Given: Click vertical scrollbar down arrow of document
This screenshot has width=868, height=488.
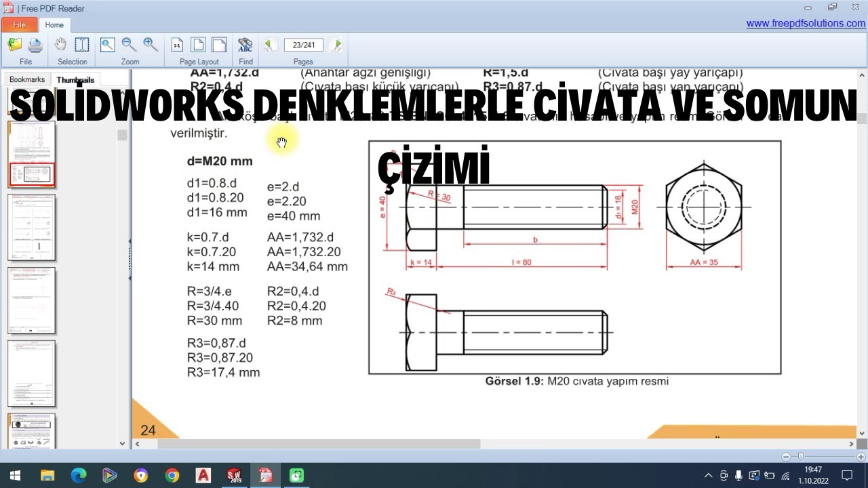Looking at the screenshot, I should [x=862, y=434].
